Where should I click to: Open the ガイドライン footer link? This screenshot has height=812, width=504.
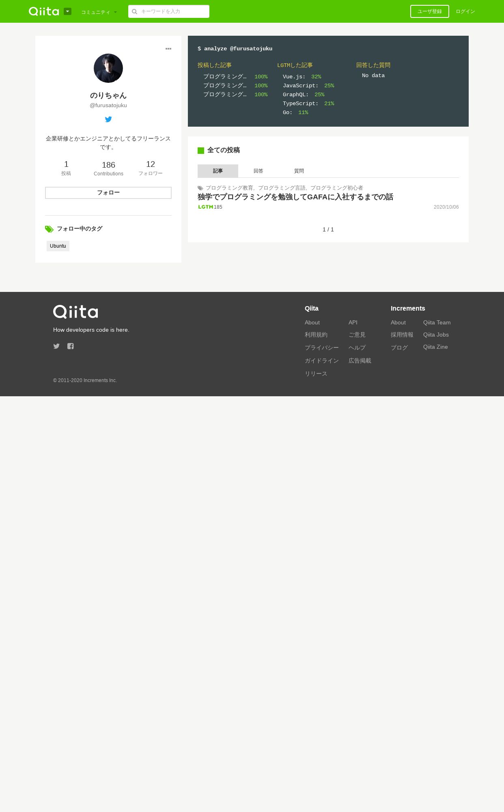pos(322,361)
